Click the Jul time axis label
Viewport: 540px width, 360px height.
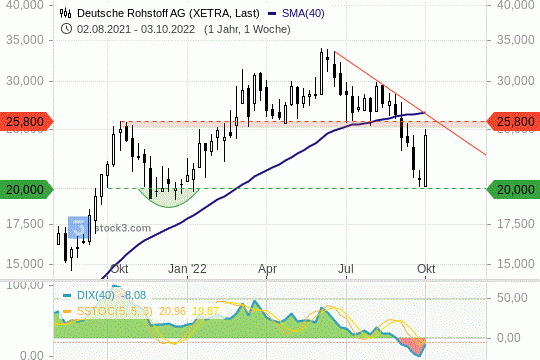click(x=346, y=269)
